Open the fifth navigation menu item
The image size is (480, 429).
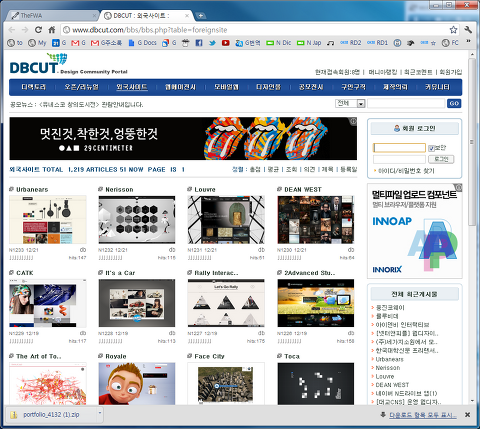click(x=226, y=87)
